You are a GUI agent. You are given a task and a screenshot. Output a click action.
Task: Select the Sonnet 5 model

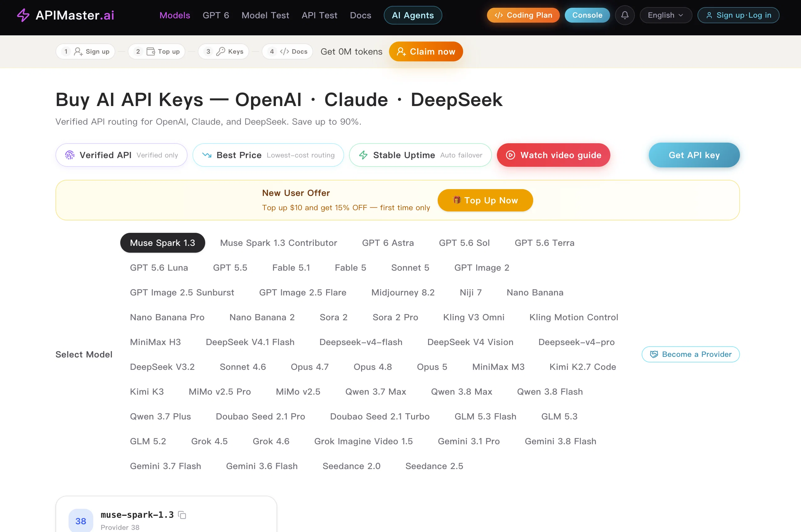point(410,268)
